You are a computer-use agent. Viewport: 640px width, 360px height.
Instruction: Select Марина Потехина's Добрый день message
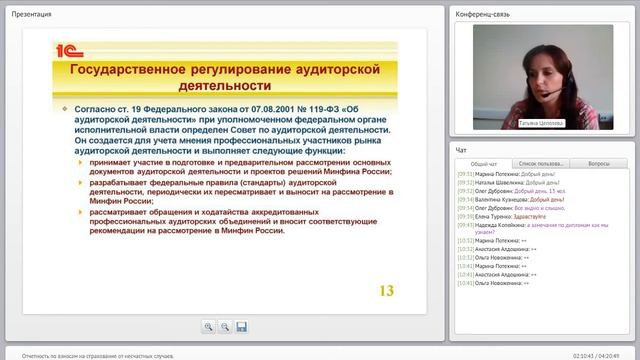[506, 174]
